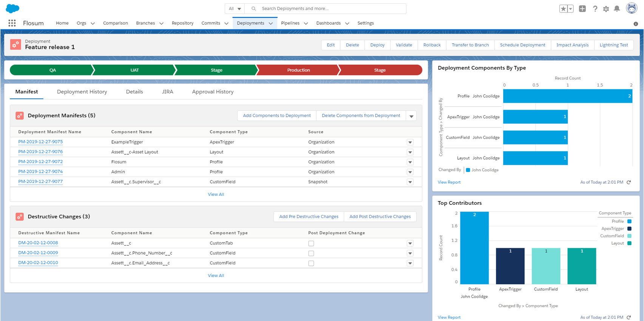Click Add Pre Destructive Changes
Viewport: 644px width, 321px height.
tap(309, 217)
